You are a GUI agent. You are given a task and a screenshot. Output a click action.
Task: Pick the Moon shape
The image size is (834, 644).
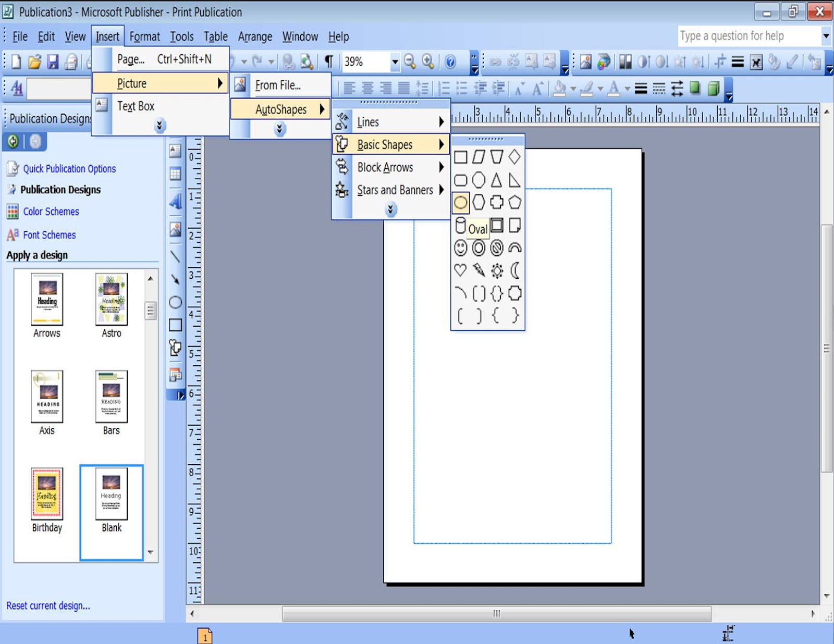(x=514, y=270)
